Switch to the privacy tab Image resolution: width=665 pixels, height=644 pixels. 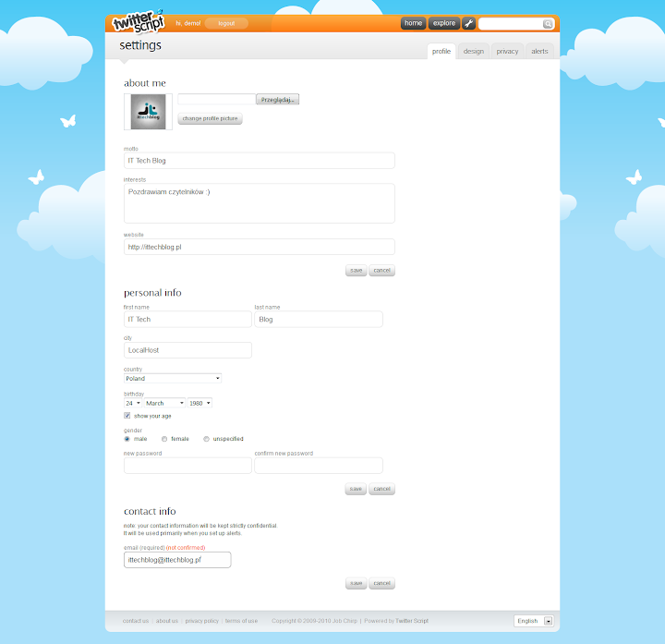click(508, 52)
